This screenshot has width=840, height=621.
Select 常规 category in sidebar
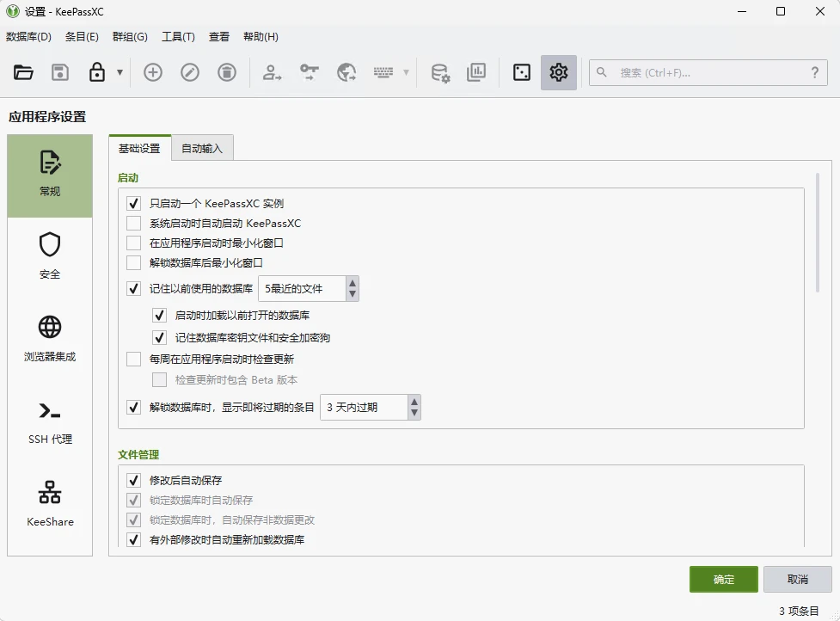click(x=50, y=175)
